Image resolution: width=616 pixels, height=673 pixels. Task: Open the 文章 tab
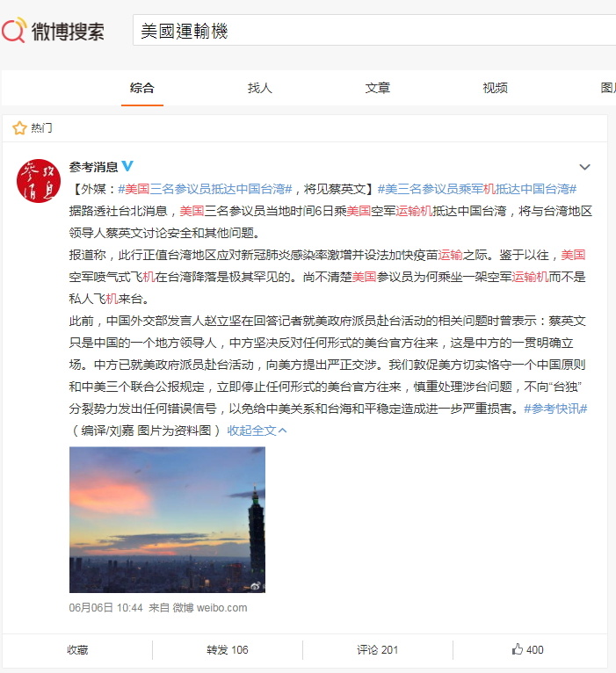coord(377,88)
